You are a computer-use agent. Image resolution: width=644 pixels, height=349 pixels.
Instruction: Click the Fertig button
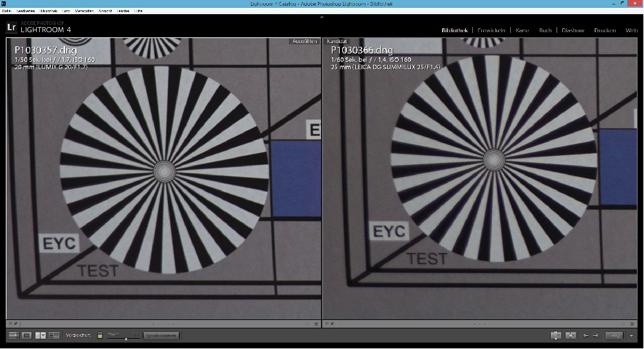click(x=614, y=335)
